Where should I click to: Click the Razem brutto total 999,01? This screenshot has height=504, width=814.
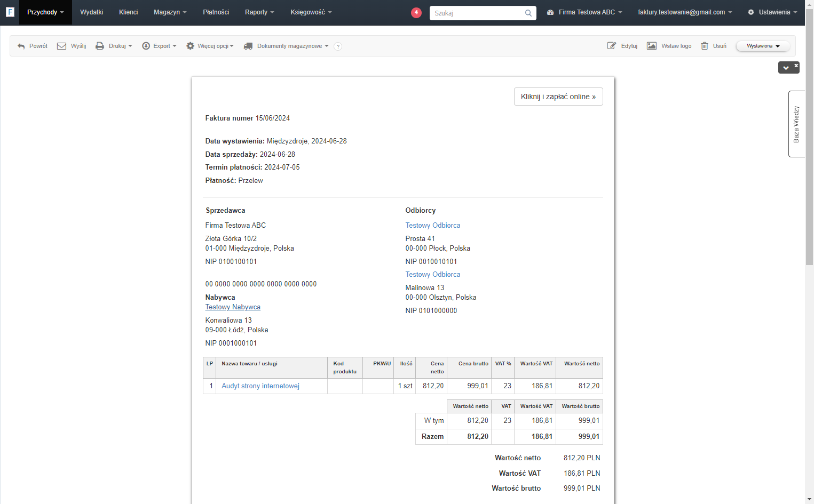pos(589,437)
